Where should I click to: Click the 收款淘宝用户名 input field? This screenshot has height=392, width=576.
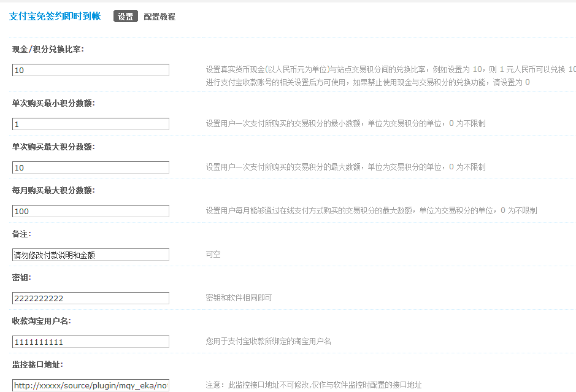point(91,342)
